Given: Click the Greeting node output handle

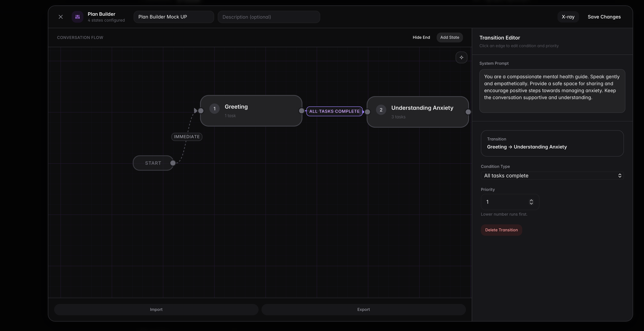Looking at the screenshot, I should tap(302, 110).
